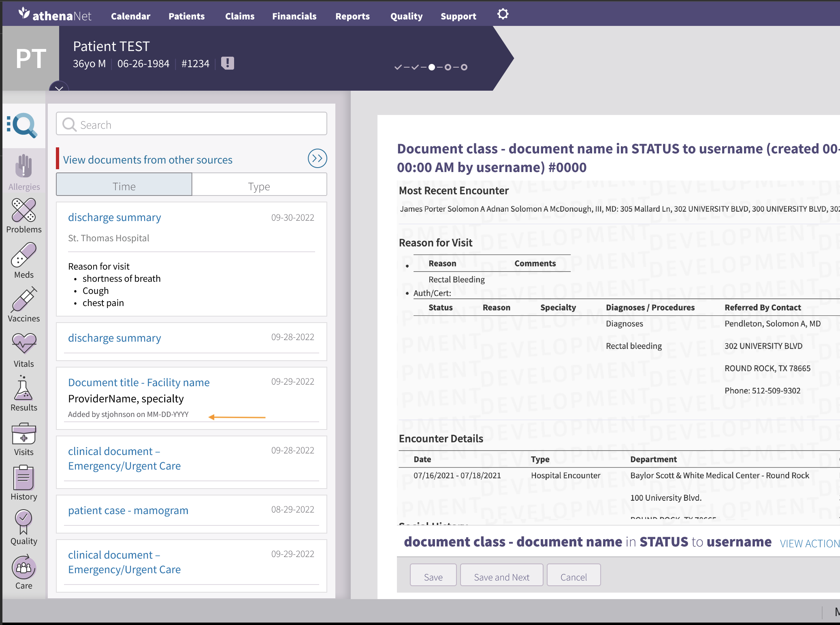The width and height of the screenshot is (840, 625).
Task: Open the Patients menu
Action: pyautogui.click(x=186, y=16)
